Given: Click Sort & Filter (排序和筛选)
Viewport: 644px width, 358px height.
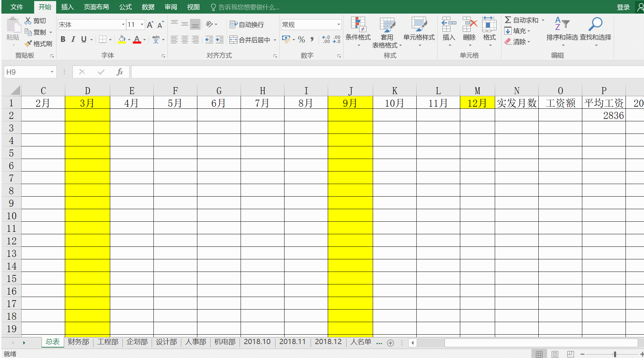Looking at the screenshot, I should 562,32.
